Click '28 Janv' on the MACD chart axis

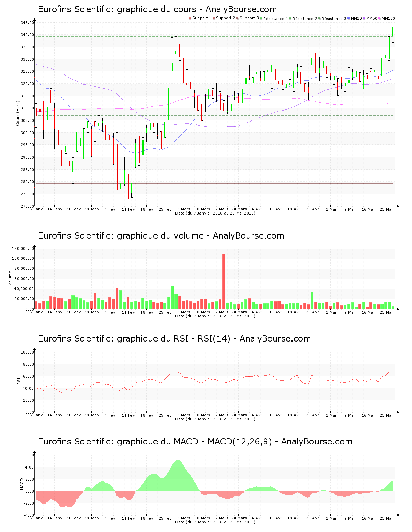click(x=92, y=518)
